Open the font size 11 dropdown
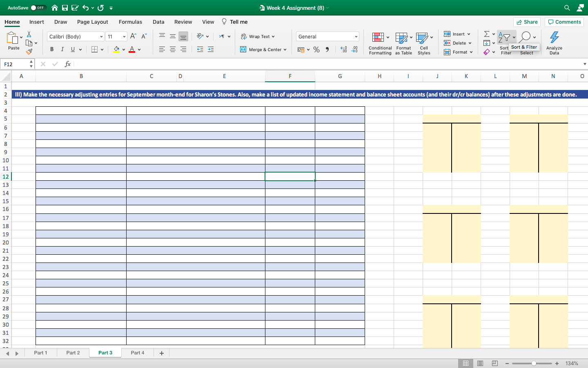Image resolution: width=588 pixels, height=368 pixels. pyautogui.click(x=124, y=37)
